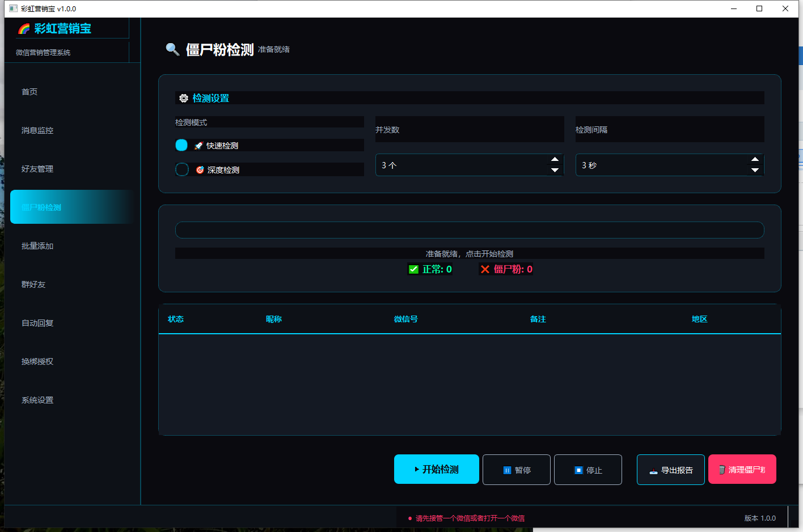The height and width of the screenshot is (532, 803).
Task: Click the red cross icon beside 僵尸粉
Action: pyautogui.click(x=485, y=269)
